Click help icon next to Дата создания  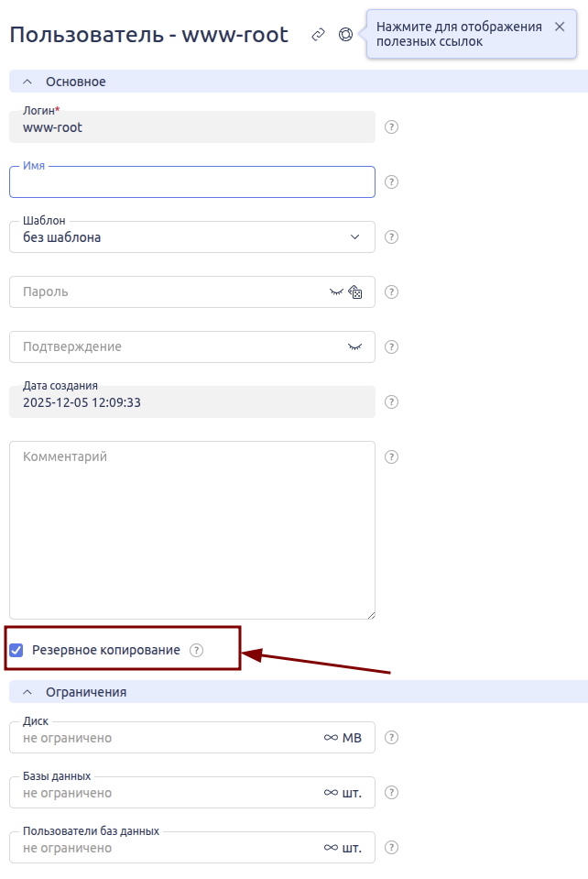[x=392, y=402]
